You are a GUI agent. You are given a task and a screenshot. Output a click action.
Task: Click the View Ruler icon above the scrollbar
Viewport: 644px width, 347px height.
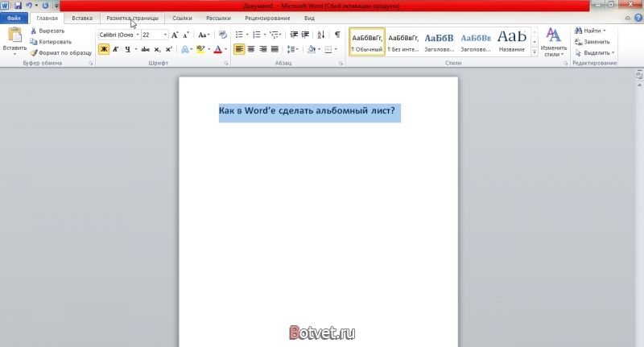point(639,75)
